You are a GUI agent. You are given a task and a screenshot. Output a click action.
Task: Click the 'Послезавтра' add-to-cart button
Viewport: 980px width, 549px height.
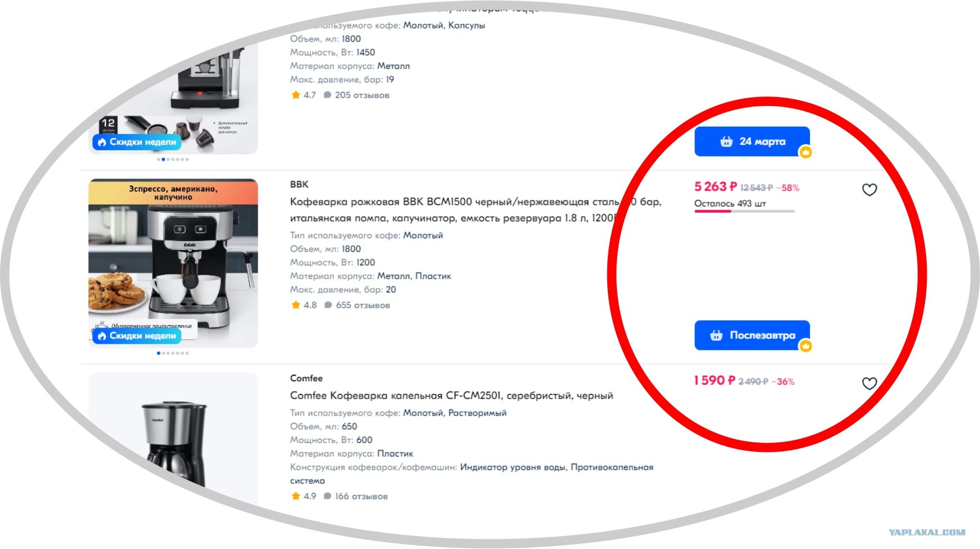(752, 335)
